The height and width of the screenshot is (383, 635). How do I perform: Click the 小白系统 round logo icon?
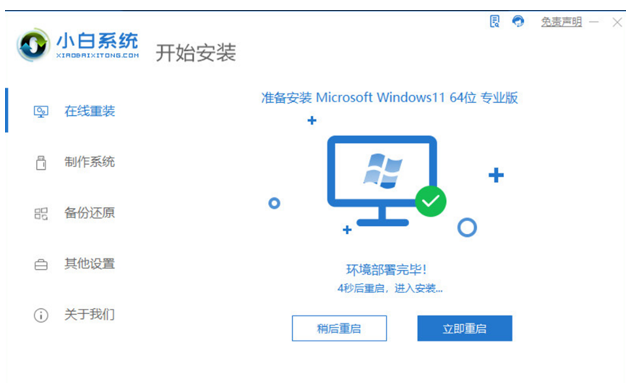click(x=33, y=45)
